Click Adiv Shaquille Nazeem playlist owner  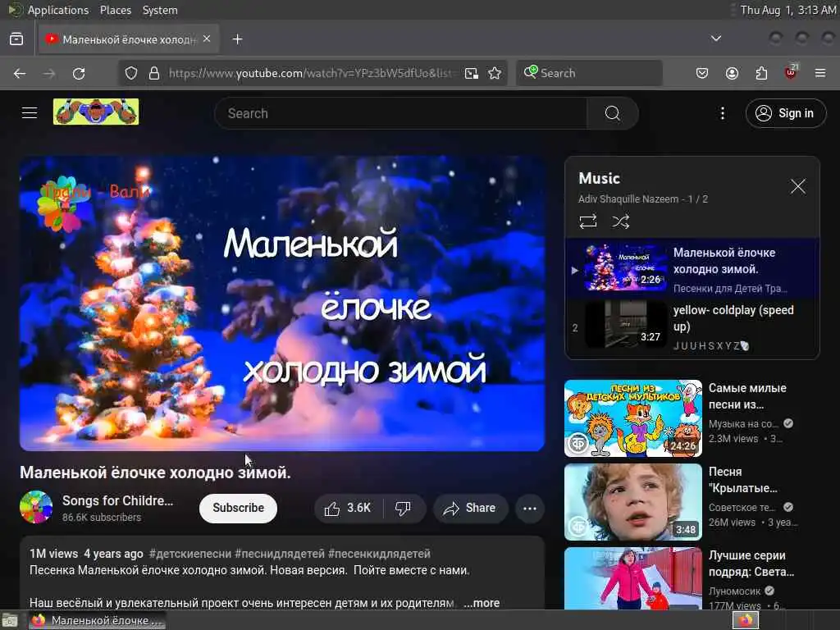click(628, 199)
